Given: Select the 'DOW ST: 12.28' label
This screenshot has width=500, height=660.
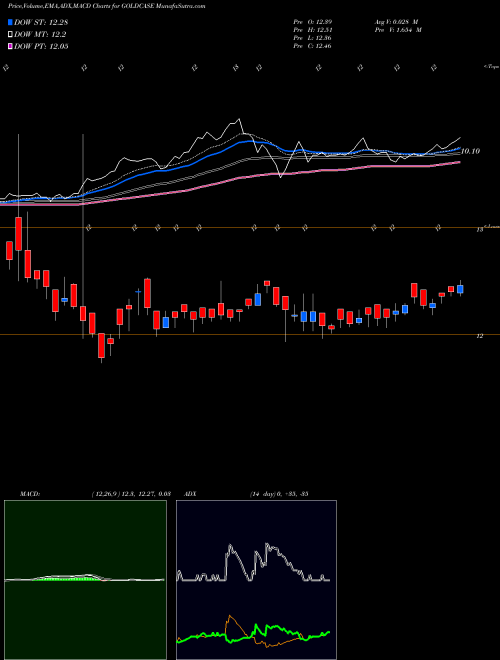Looking at the screenshot, I should (41, 22).
